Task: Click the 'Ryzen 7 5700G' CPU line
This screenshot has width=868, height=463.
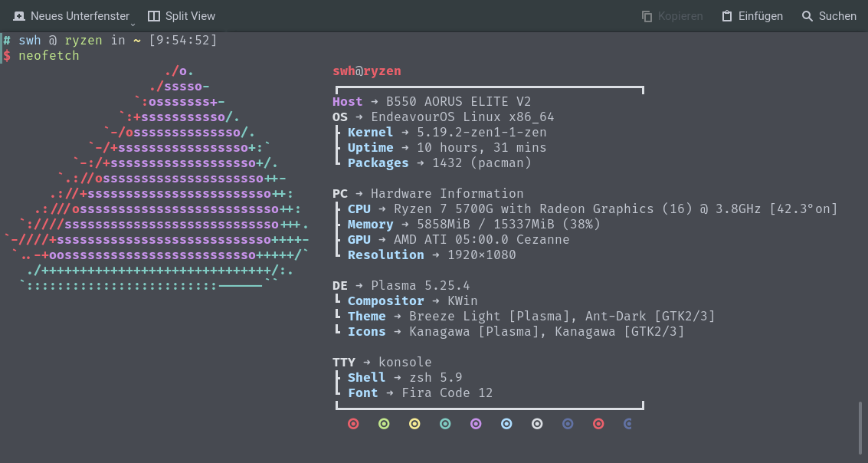Action: 616,209
